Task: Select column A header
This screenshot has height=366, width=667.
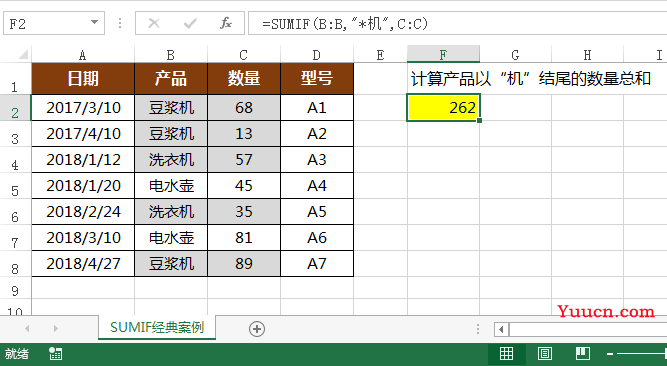Action: (83, 55)
